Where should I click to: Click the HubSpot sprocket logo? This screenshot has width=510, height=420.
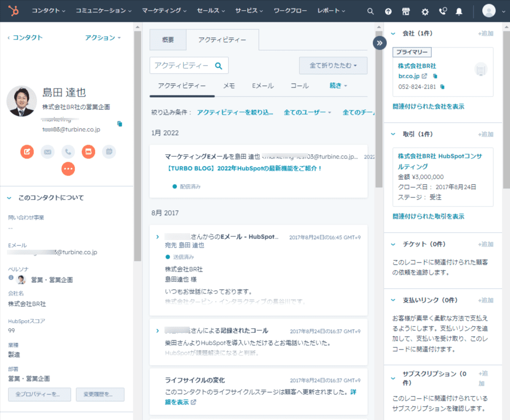(x=13, y=11)
